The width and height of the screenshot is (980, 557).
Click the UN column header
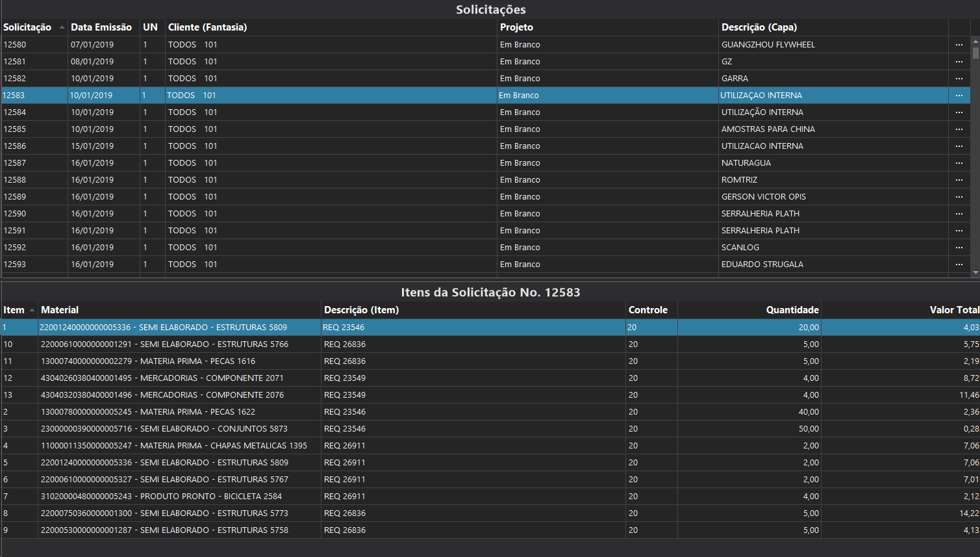(153, 27)
